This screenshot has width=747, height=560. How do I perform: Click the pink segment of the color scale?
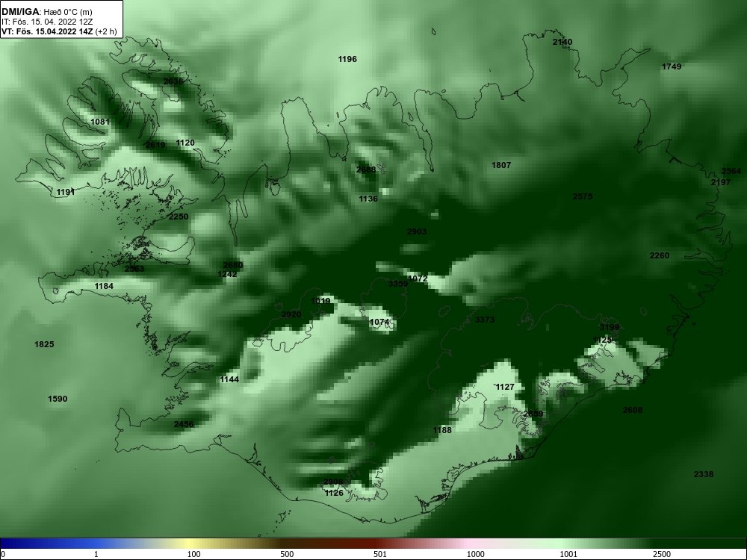pos(469,544)
